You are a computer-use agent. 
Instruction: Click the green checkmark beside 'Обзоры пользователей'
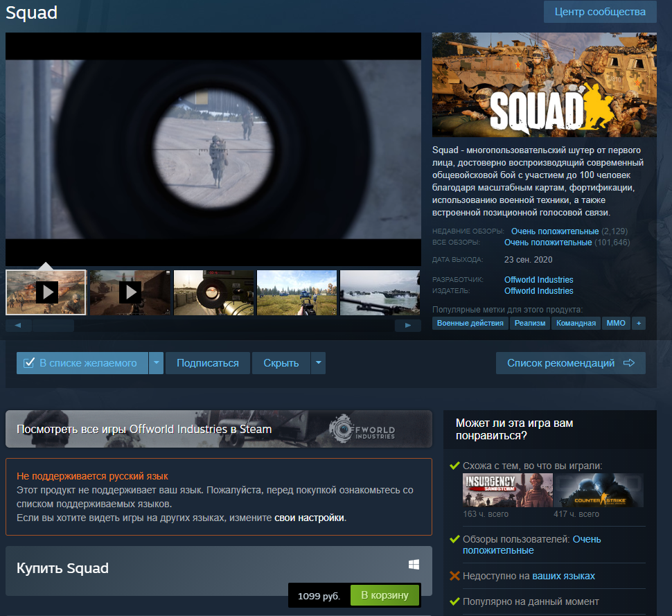(454, 539)
